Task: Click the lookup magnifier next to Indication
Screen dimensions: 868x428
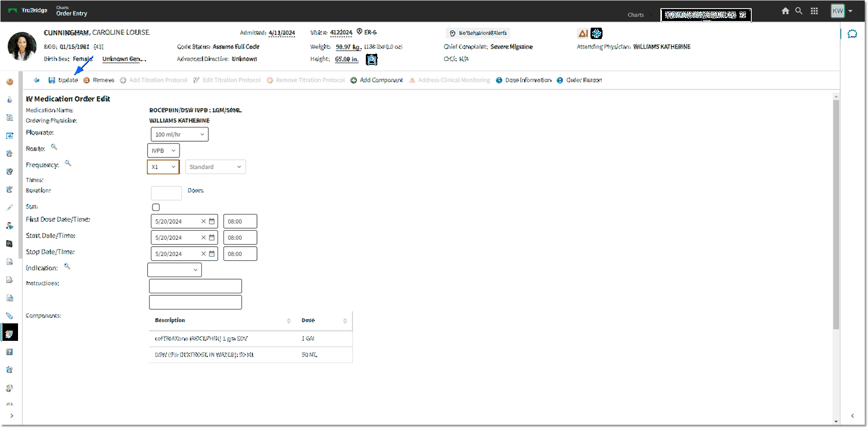Action: 67,266
